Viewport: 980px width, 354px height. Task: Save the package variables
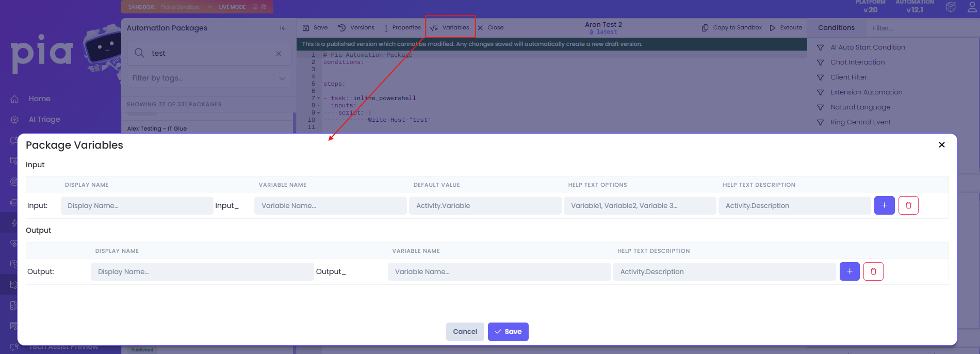(x=508, y=332)
